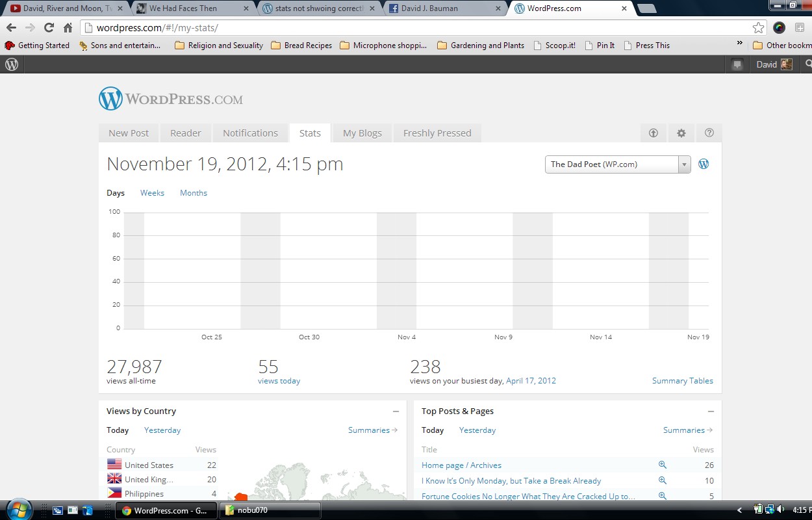Open the round extension icon beside the star
The image size is (812, 520).
779,28
